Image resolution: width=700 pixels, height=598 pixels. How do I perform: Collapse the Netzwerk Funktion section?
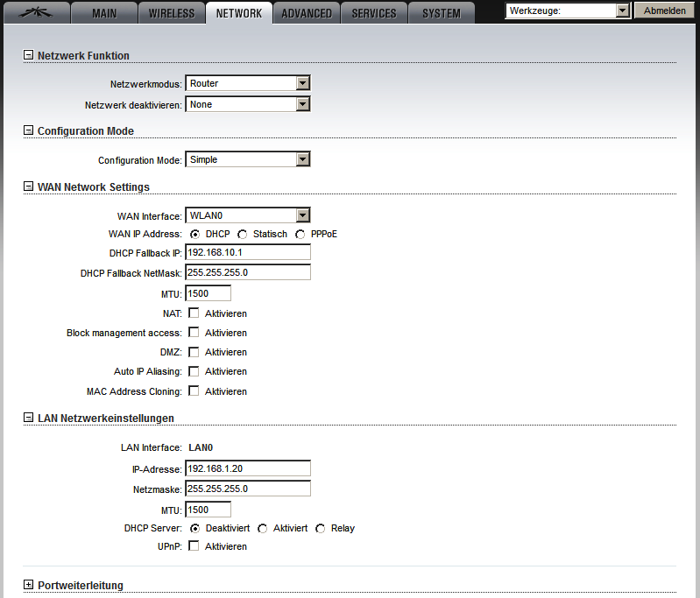click(x=28, y=55)
